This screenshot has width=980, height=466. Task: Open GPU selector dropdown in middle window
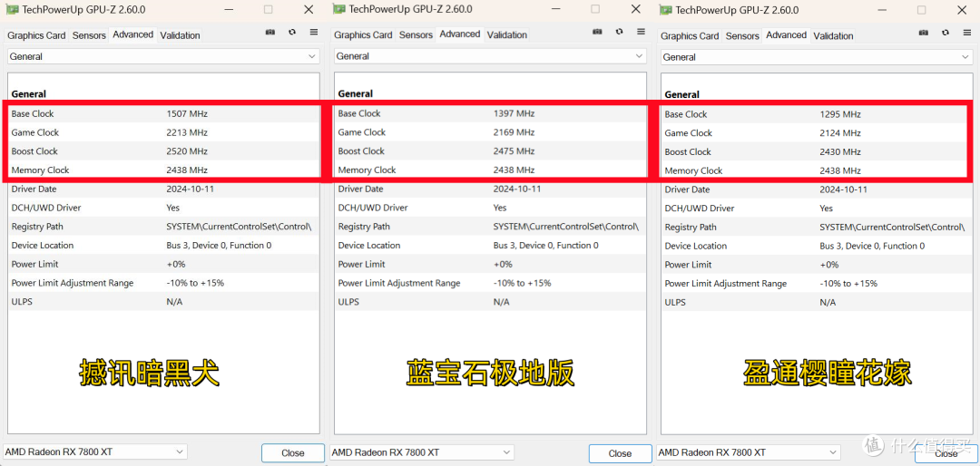coord(422,452)
